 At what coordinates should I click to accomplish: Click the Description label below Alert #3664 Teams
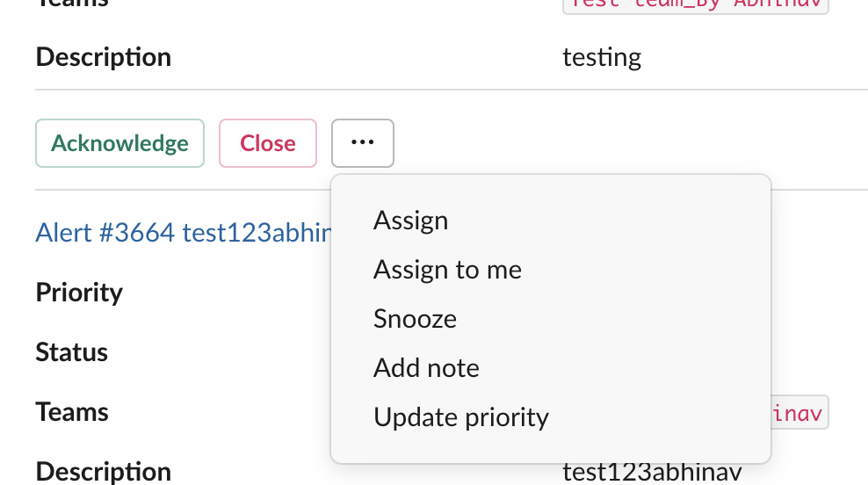[x=103, y=472]
